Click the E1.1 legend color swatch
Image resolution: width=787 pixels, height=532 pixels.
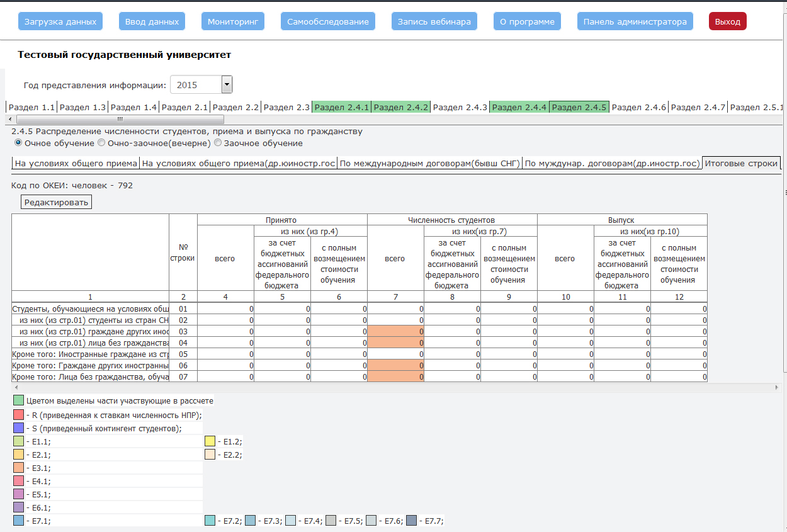coord(18,441)
